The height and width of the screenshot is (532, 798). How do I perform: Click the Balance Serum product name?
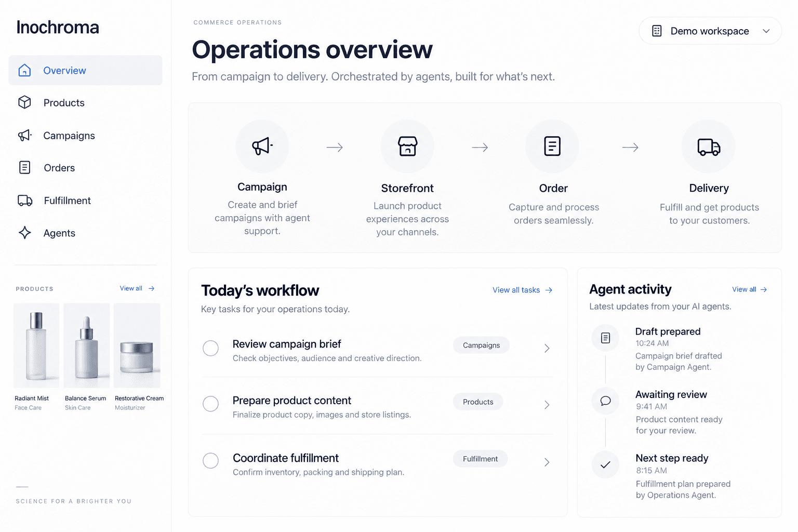tap(85, 398)
